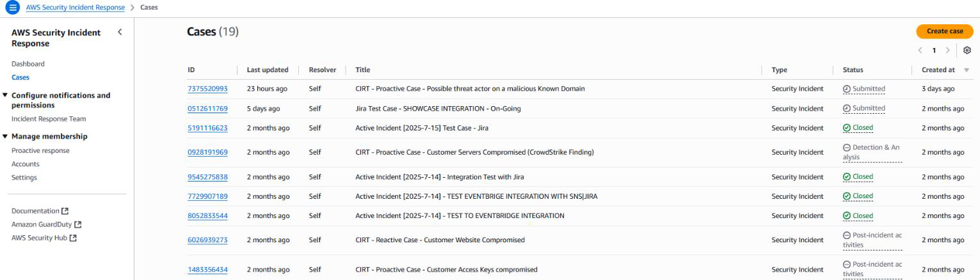Click Detection & Analysis status icon

click(x=847, y=148)
